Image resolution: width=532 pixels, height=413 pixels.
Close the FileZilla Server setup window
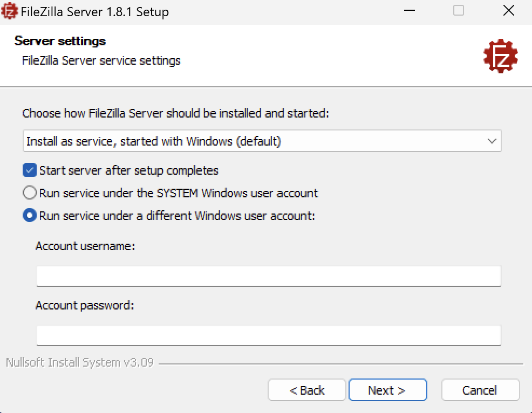[x=509, y=11]
